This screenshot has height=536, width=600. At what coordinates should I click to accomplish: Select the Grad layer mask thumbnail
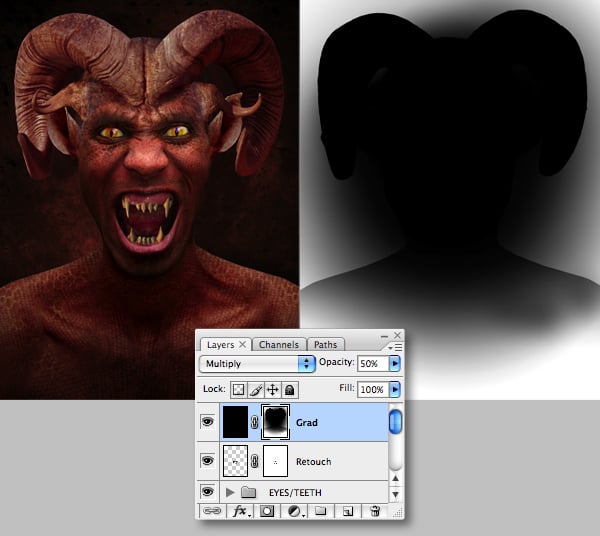click(275, 423)
